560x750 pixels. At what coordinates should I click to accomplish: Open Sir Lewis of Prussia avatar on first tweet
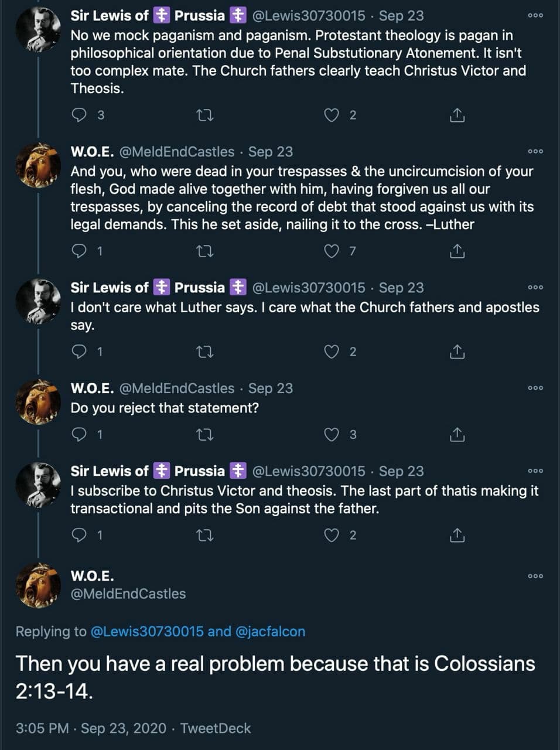coord(38,30)
